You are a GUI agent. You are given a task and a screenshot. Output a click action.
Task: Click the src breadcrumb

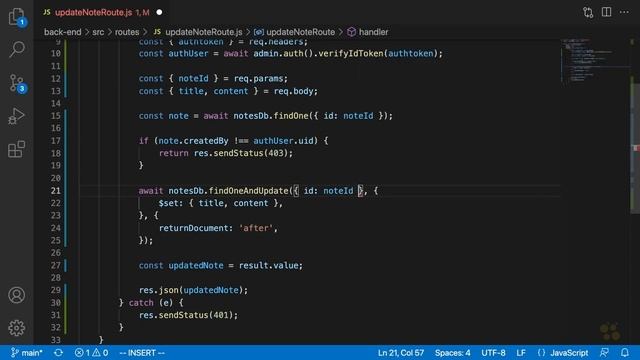coord(98,32)
